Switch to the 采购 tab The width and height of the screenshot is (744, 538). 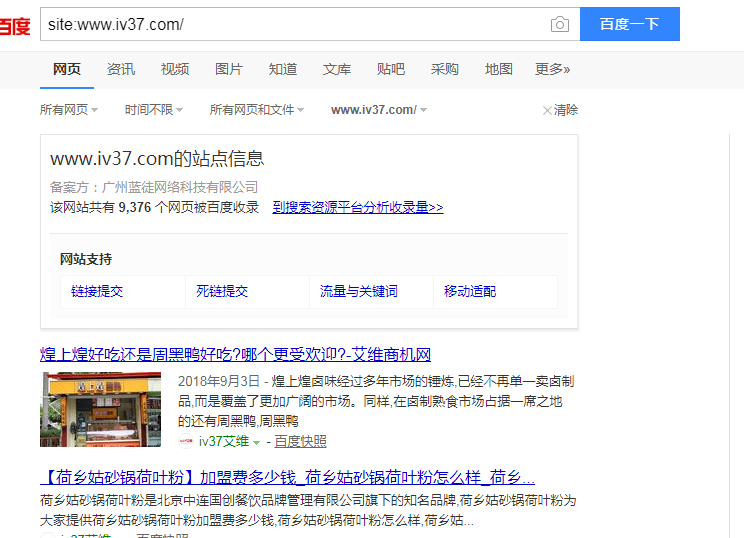[445, 69]
